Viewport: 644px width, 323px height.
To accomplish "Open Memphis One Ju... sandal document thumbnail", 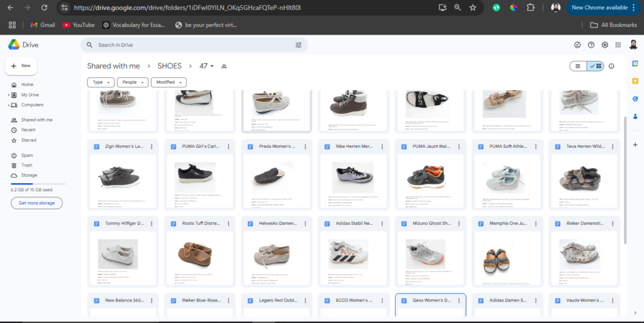I will [x=508, y=259].
